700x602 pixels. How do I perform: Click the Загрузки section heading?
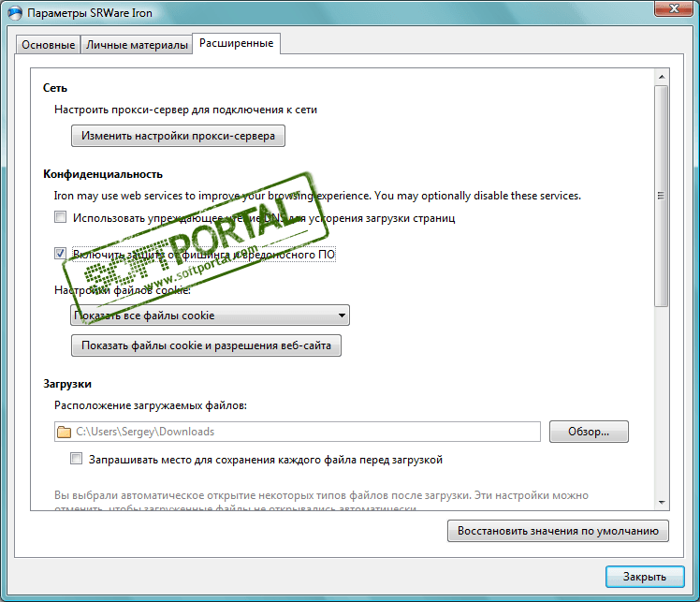(67, 384)
